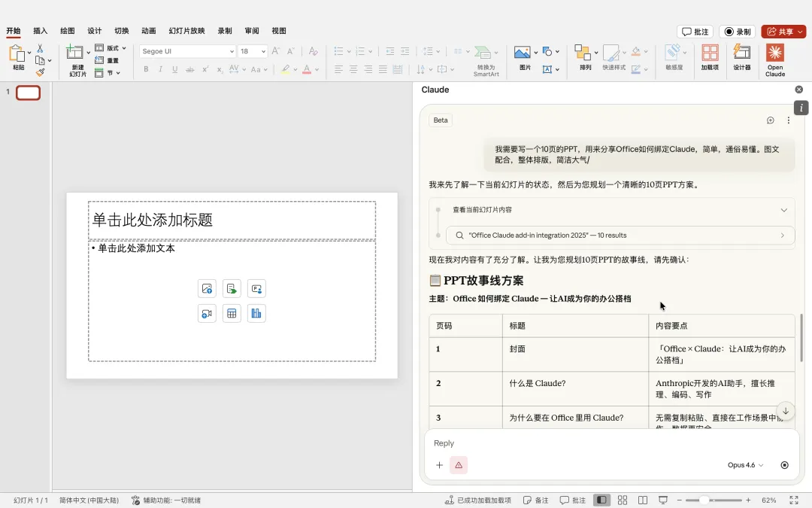Click the Reset (重置) slide button
Viewport: 812px width, 508px height.
(107, 60)
